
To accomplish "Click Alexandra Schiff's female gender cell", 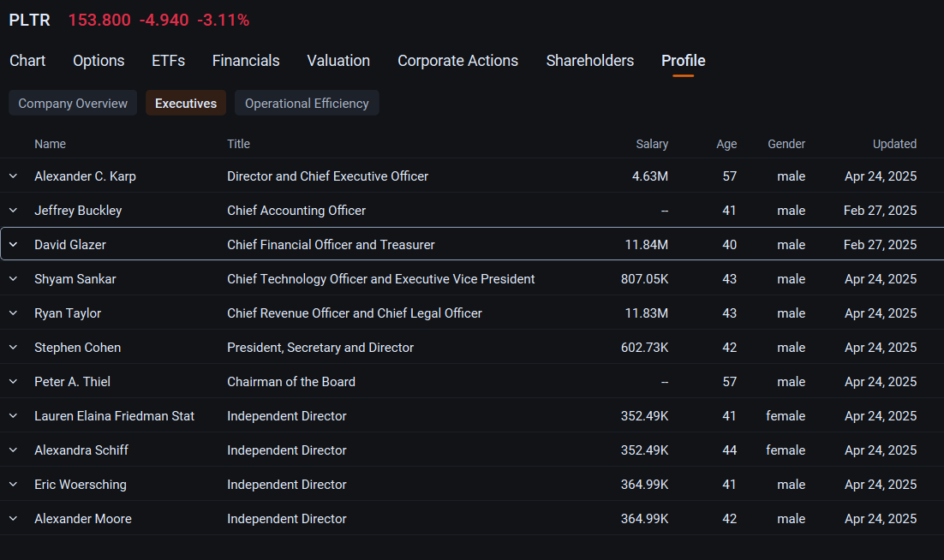I will [x=786, y=450].
